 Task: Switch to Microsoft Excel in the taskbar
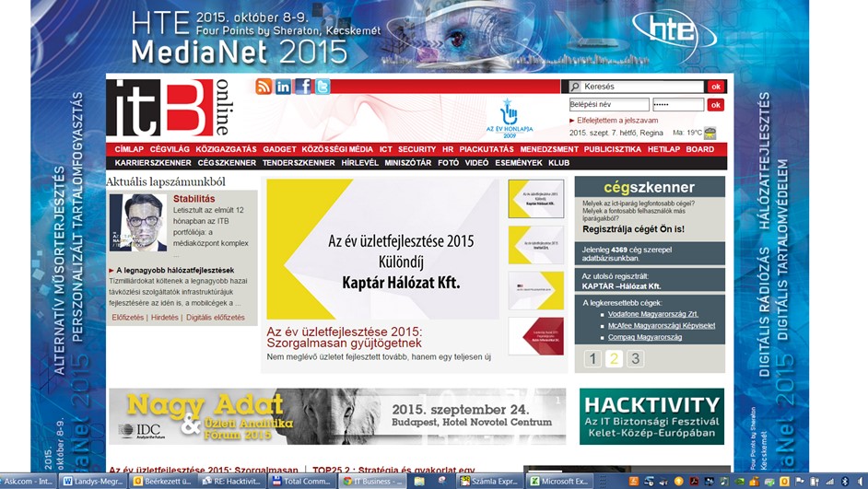tap(559, 482)
